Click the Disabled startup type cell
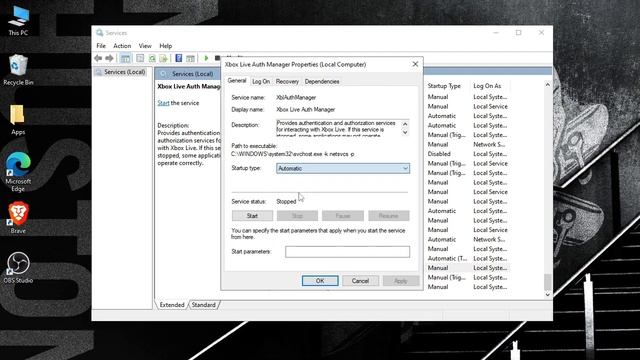 pyautogui.click(x=439, y=154)
